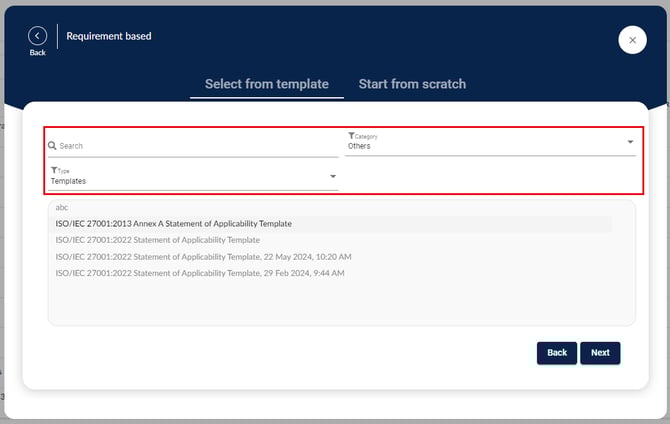Select ISO/IEC 27001:2013 Annex A template
Image resolution: width=670 pixels, height=424 pixels.
click(x=173, y=224)
